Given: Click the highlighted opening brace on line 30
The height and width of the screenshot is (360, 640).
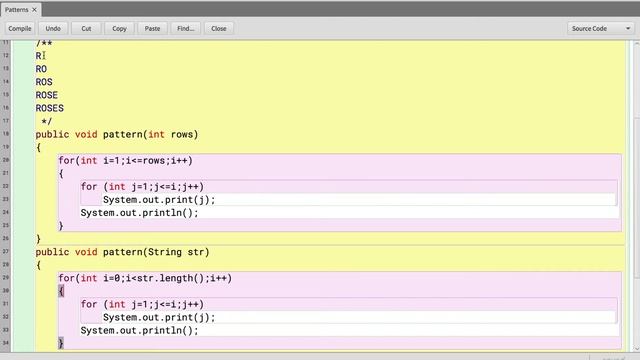Looking at the screenshot, I should pos(61,291).
